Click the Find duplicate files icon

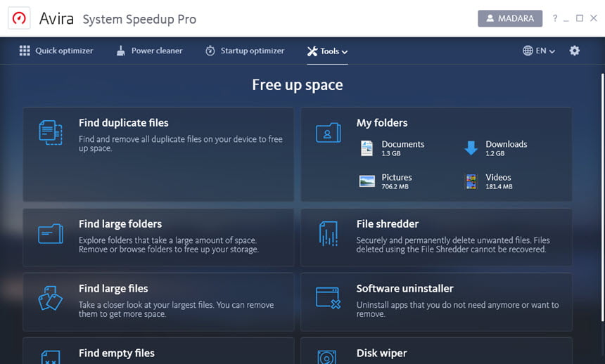pos(51,133)
